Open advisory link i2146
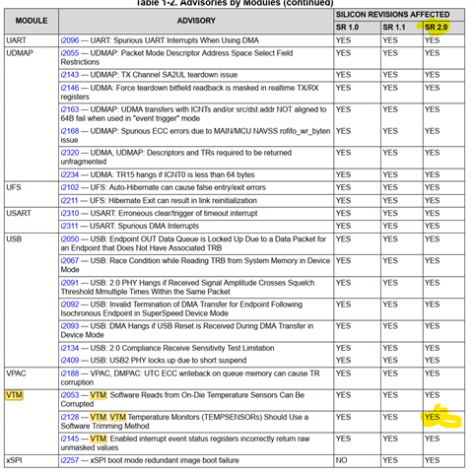Screen dimensions: 476x473 click(70, 88)
